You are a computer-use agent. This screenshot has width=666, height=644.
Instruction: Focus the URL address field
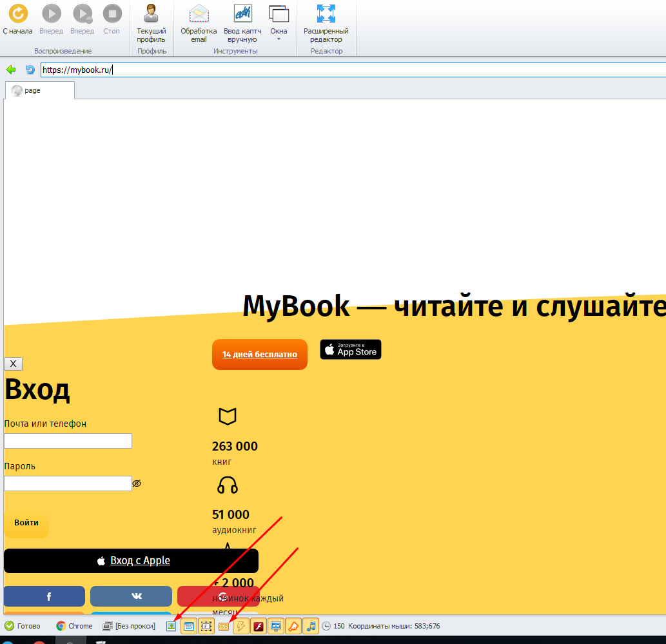click(x=353, y=70)
